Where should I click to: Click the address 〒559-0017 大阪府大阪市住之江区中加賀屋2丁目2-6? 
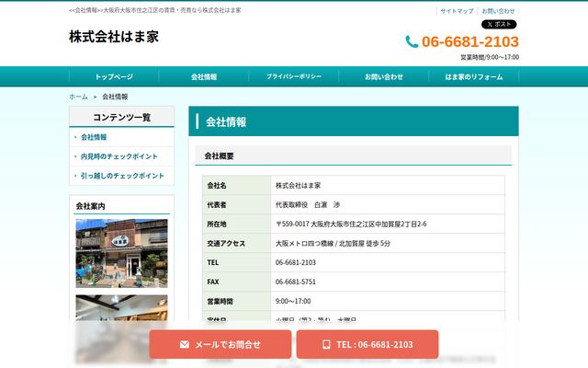click(x=351, y=224)
